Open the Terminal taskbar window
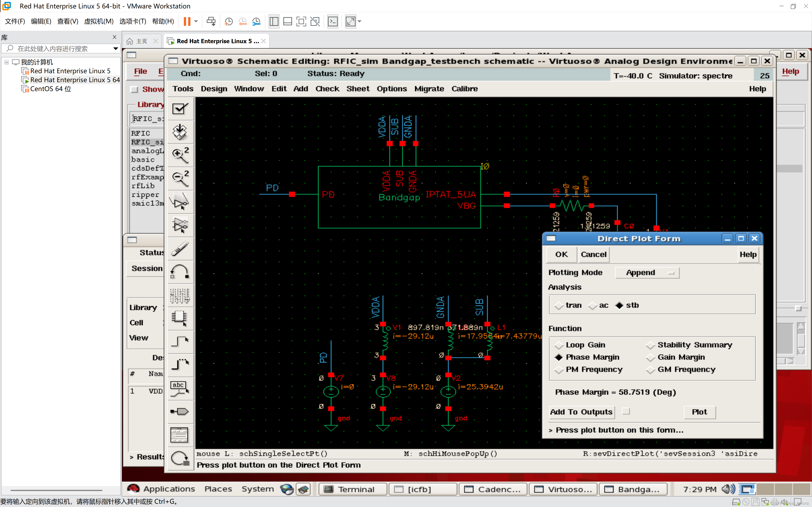The height and width of the screenshot is (507, 812). pos(353,489)
